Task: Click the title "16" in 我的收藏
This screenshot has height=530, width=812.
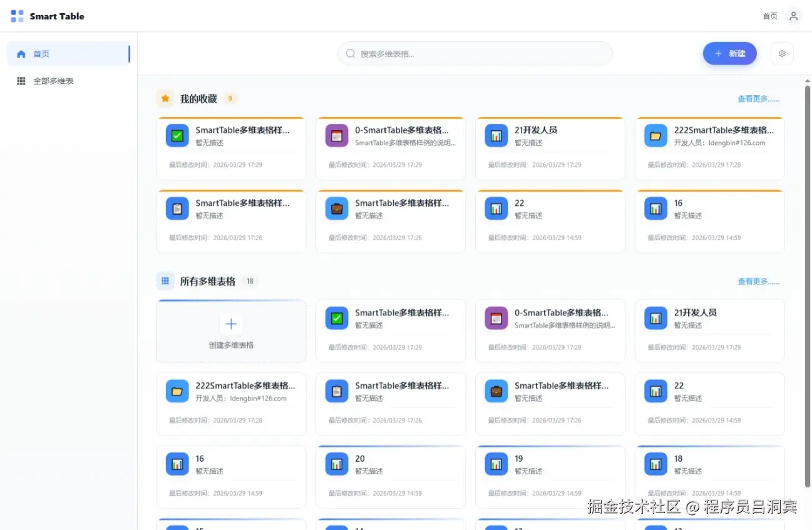Action: pos(679,203)
